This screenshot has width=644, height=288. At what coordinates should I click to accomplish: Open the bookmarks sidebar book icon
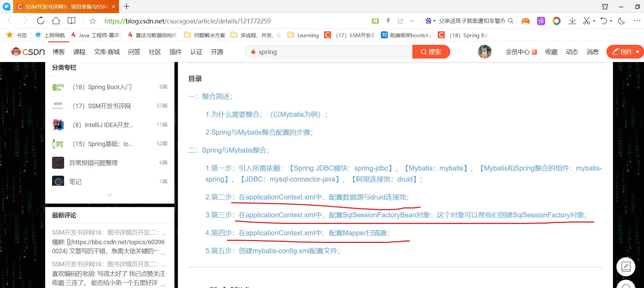coord(71,21)
